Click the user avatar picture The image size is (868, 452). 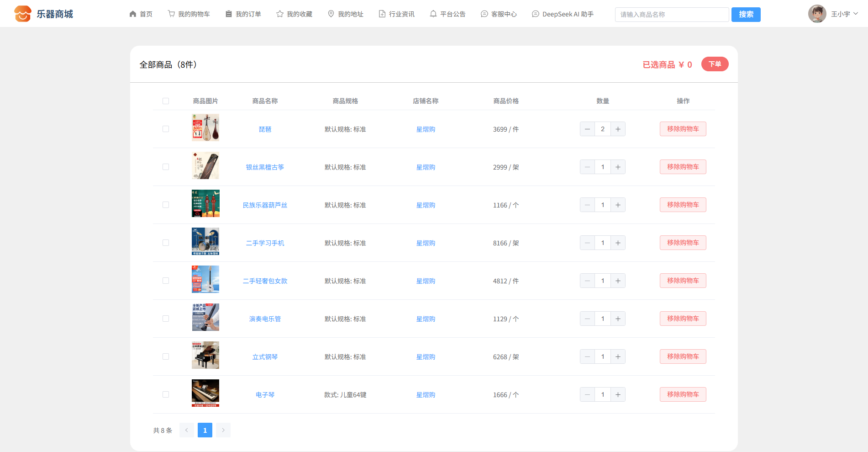(x=817, y=14)
